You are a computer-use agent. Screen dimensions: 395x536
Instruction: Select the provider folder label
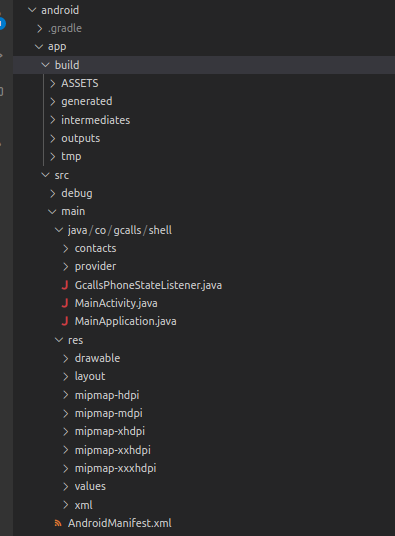coord(95,267)
